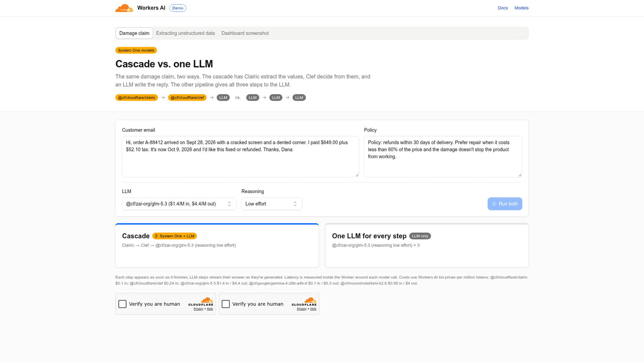This screenshot has height=362, width=644.
Task: Open the Docs link
Action: (503, 8)
